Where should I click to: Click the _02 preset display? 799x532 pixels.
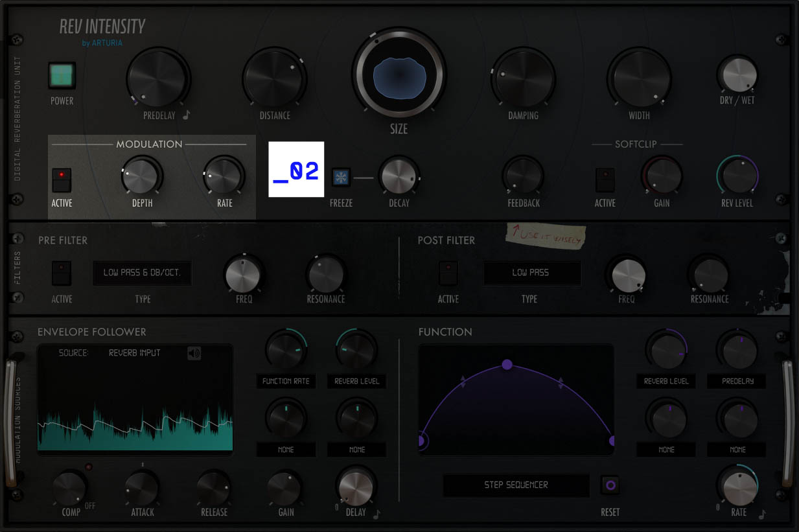(x=296, y=170)
